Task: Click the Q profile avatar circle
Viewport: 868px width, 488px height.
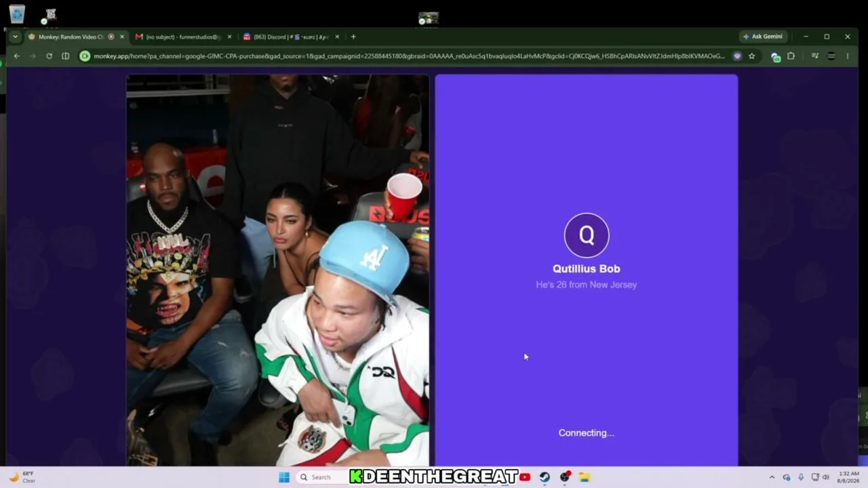Action: coord(587,235)
